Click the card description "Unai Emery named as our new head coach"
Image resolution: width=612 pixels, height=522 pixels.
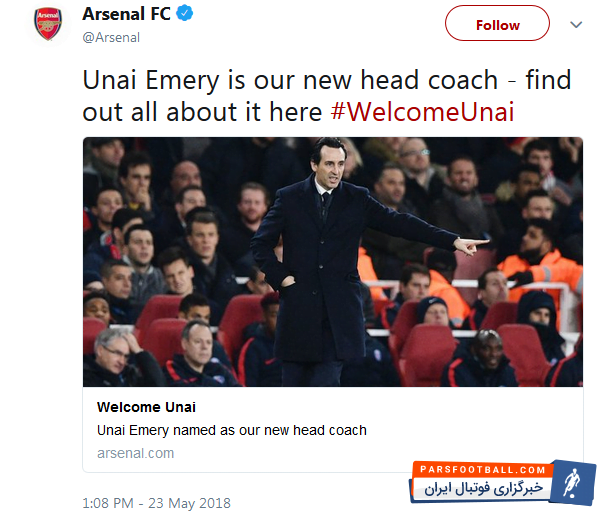pyautogui.click(x=232, y=430)
